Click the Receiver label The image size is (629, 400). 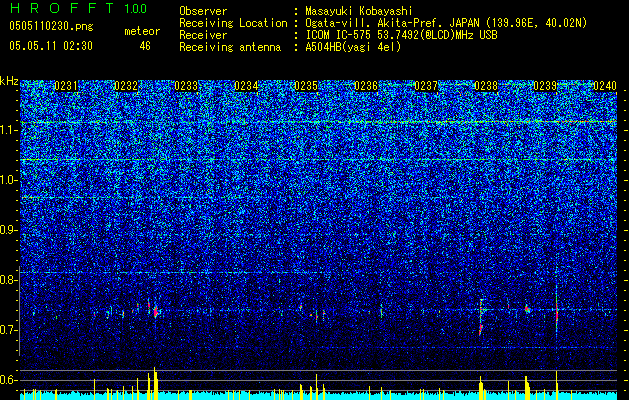tap(203, 35)
